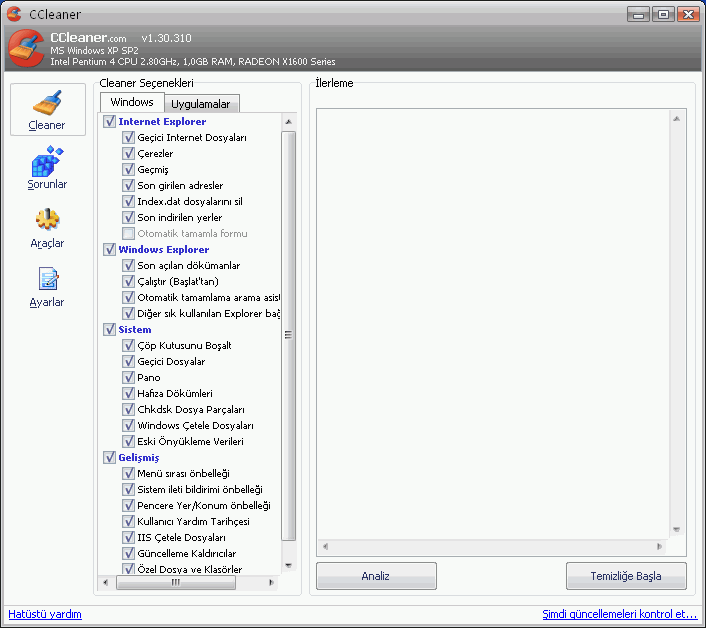Click the options list vertical scrollbar thumb
The width and height of the screenshot is (706, 628).
tap(289, 335)
